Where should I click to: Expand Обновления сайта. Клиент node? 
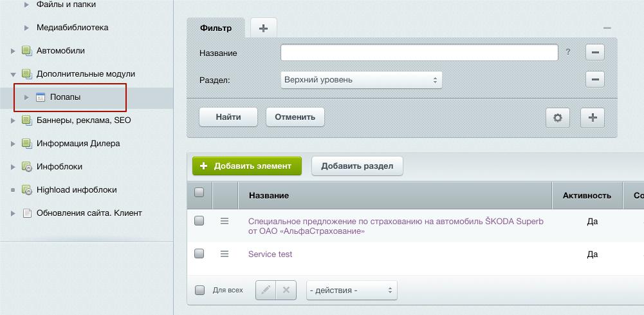click(x=13, y=213)
